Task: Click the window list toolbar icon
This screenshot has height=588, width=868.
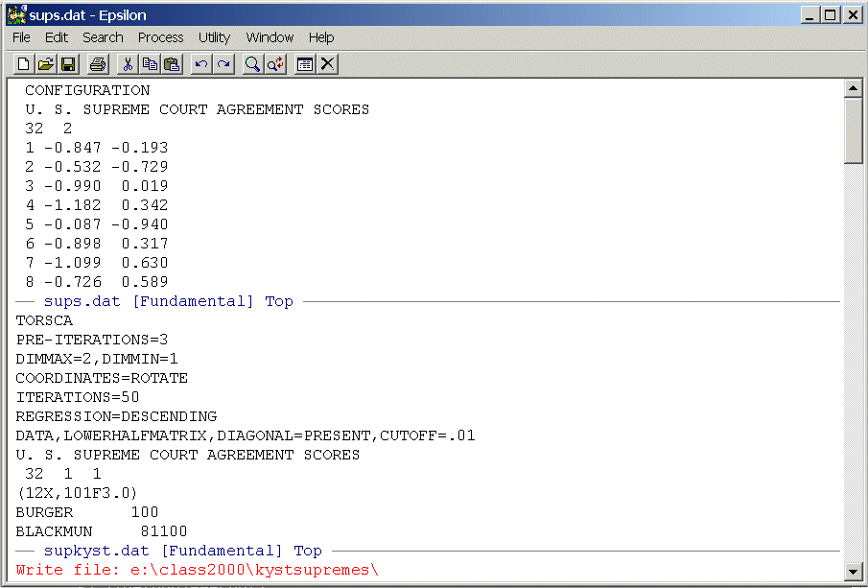Action: [x=305, y=64]
